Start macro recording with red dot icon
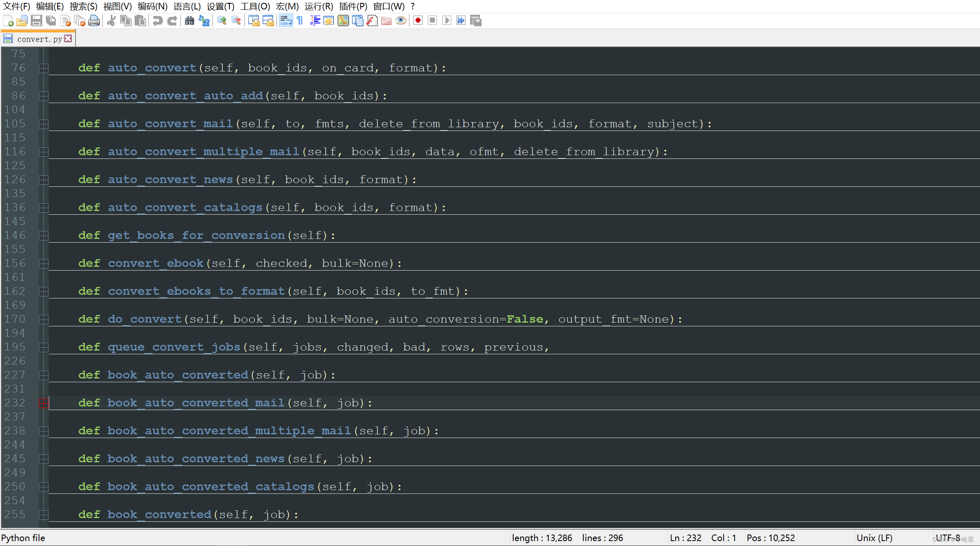Screen dimensions: 980x546 (x=418, y=21)
